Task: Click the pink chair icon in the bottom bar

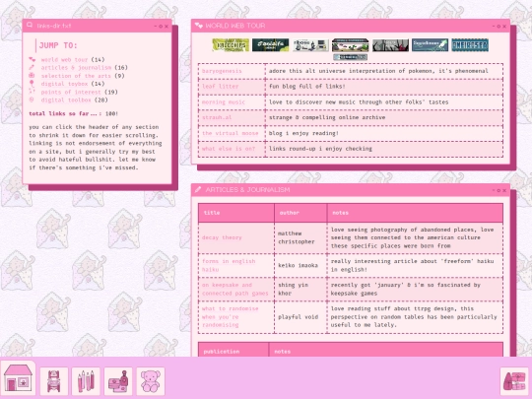Action: point(54,381)
